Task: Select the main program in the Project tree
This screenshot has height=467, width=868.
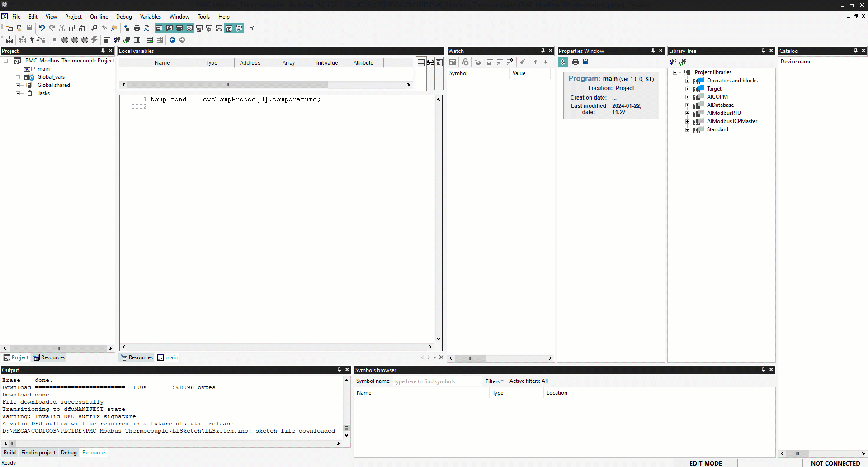Action: pos(43,69)
